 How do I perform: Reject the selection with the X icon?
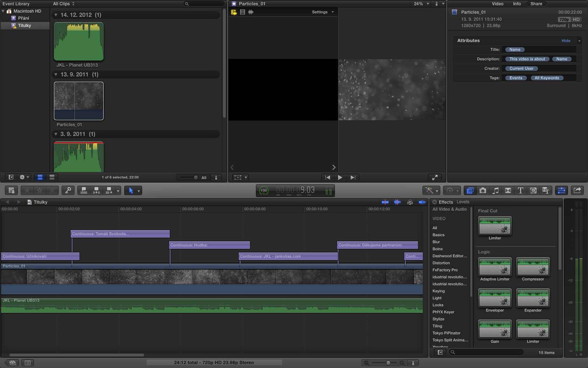[52, 190]
